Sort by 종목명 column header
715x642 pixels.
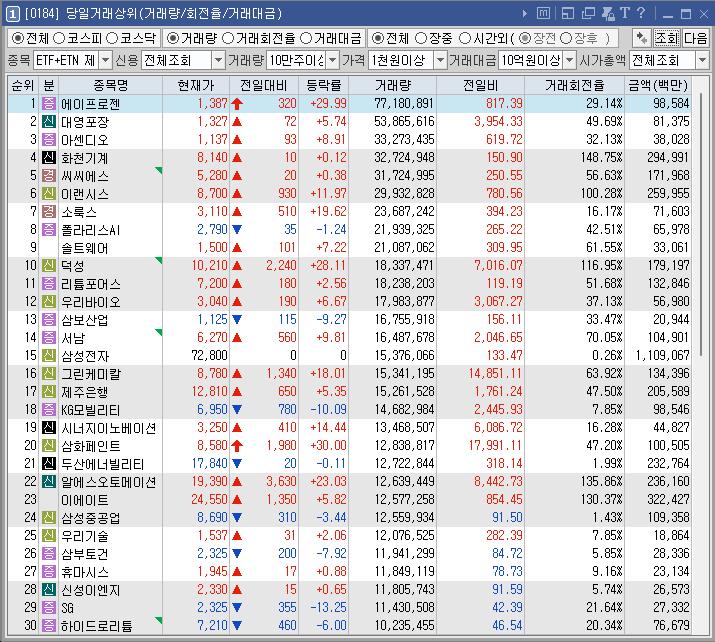tap(110, 85)
